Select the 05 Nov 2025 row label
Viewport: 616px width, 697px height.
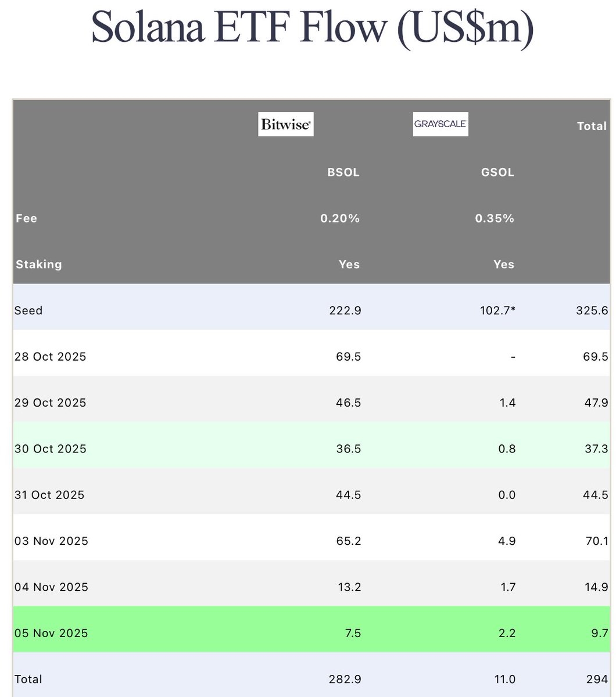click(x=51, y=633)
